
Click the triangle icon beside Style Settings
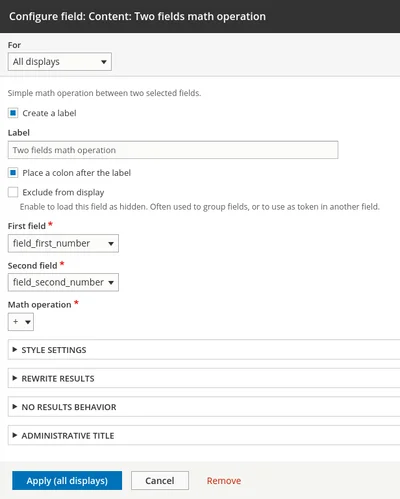(15, 350)
